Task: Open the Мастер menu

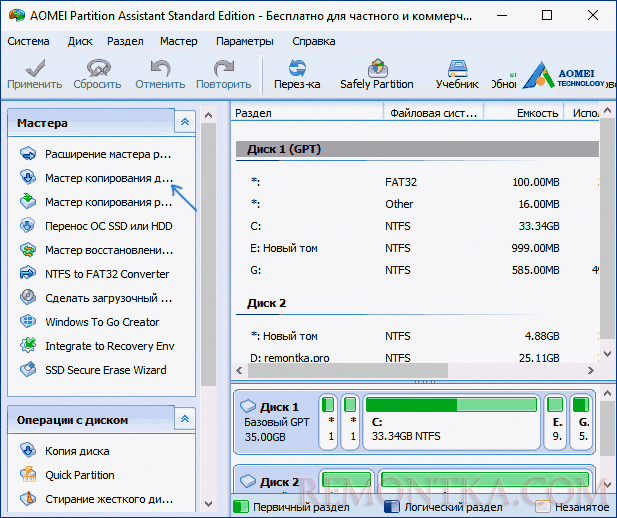Action: (179, 41)
